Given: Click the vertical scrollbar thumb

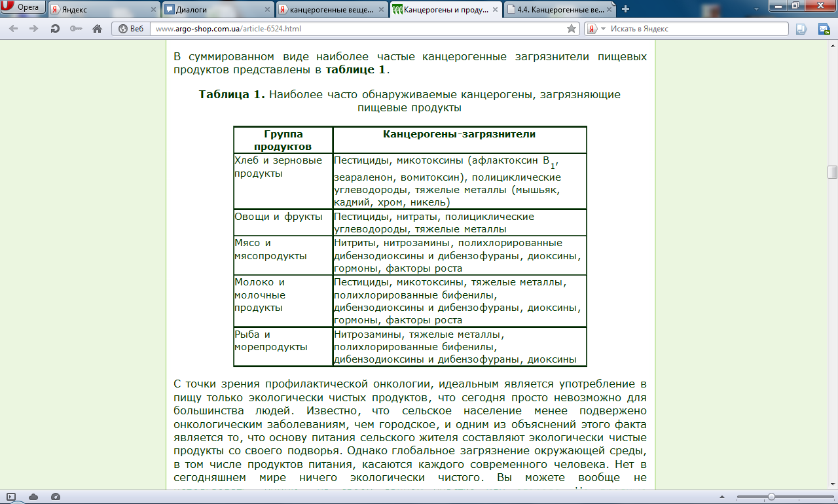Looking at the screenshot, I should pyautogui.click(x=832, y=172).
